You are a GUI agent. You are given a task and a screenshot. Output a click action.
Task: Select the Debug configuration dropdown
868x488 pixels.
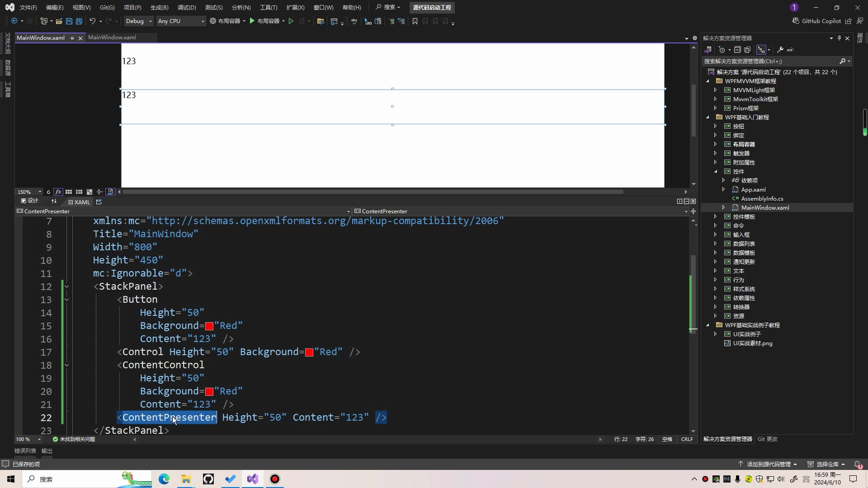(137, 21)
